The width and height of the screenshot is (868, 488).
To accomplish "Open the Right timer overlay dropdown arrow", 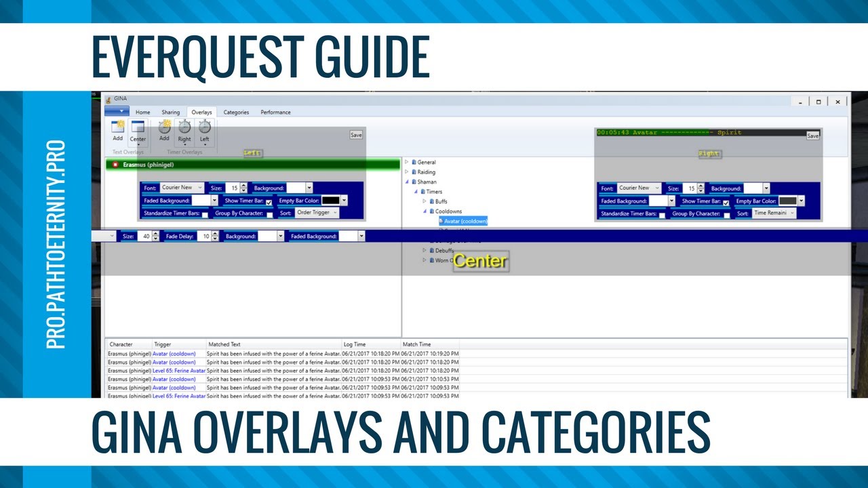I will (x=184, y=144).
